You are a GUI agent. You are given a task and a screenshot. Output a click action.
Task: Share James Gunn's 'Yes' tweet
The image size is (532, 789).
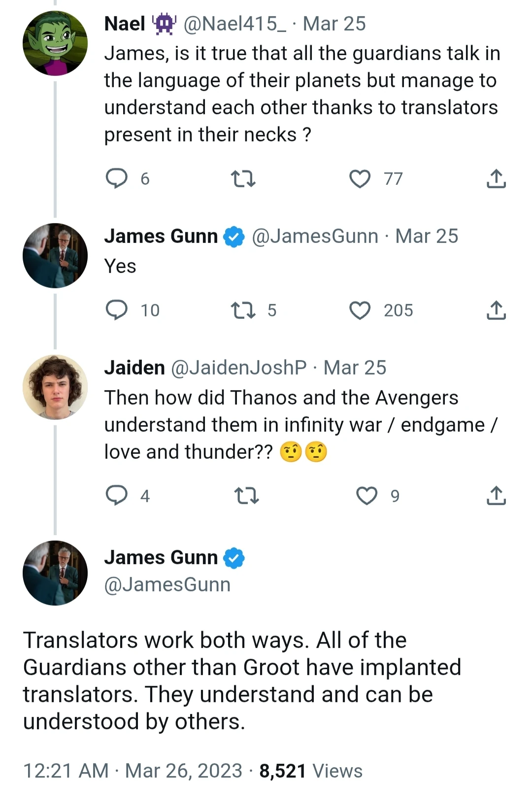click(496, 310)
